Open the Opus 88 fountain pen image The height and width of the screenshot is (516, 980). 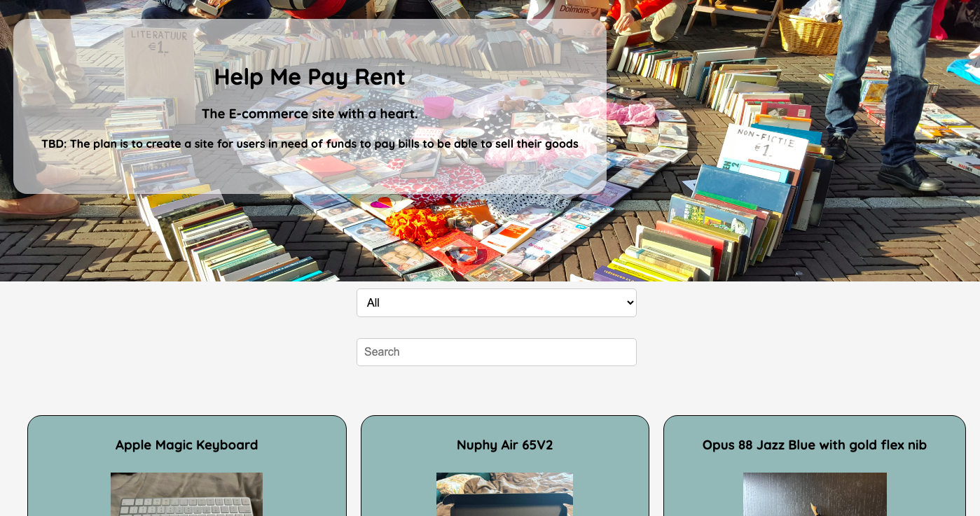click(x=815, y=494)
